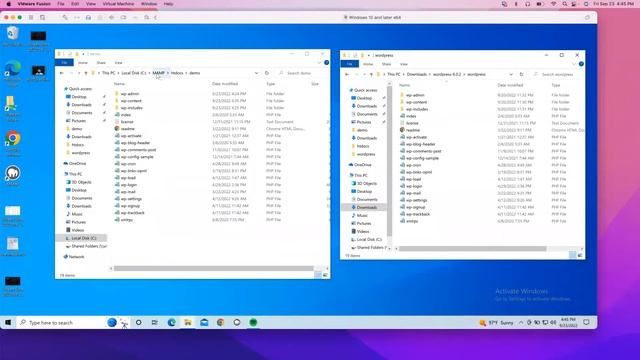Viewport: 640px width, 360px height.
Task: Click the Search demo box
Action: tap(302, 73)
